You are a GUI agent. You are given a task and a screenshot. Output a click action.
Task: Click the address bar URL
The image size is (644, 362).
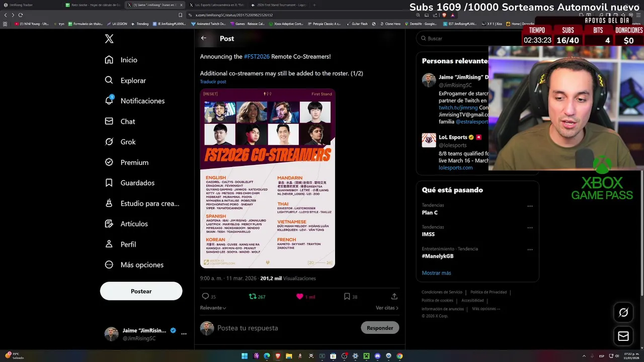234,15
